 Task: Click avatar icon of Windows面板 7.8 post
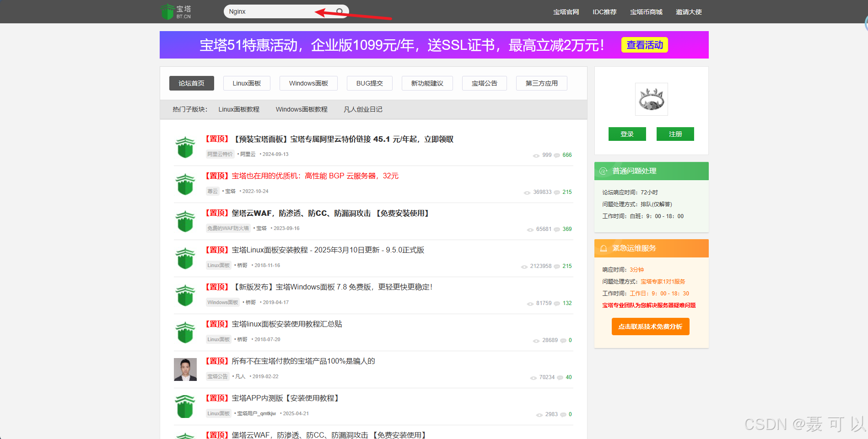(185, 295)
